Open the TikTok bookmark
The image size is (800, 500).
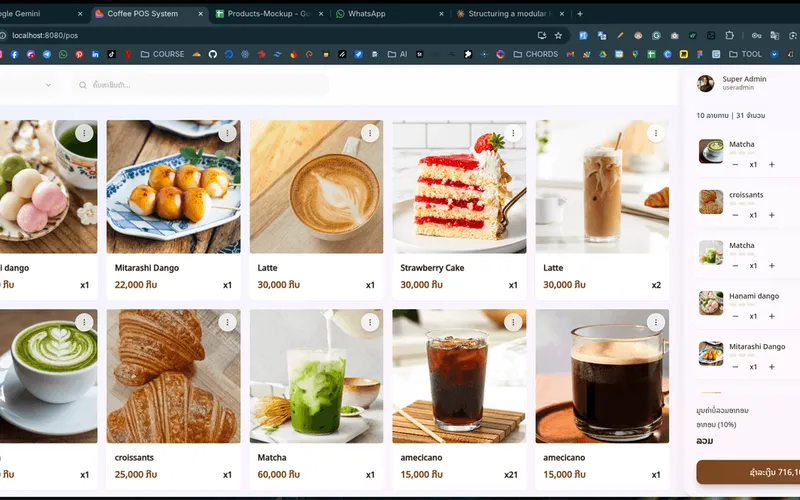click(111, 54)
